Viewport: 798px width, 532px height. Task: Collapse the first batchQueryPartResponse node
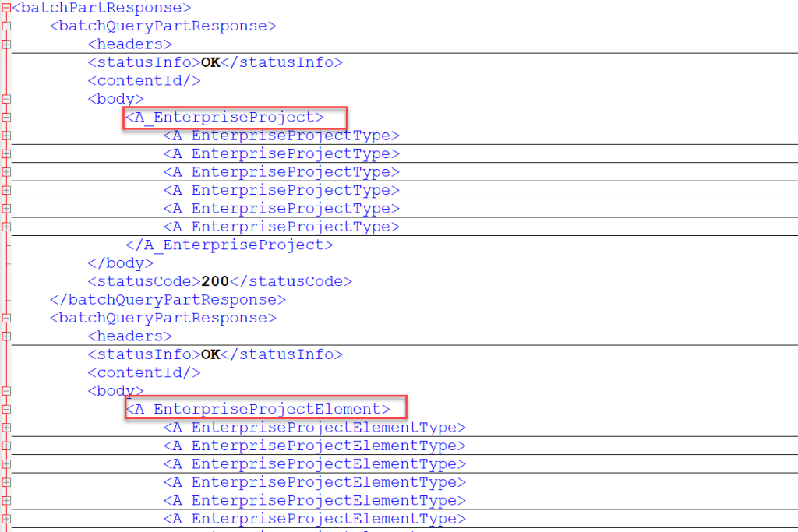pyautogui.click(x=6, y=26)
